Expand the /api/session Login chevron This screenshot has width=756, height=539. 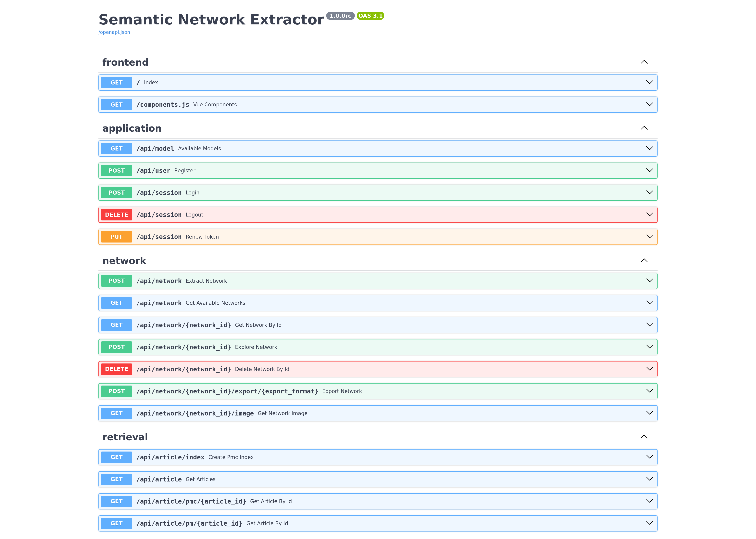[649, 192]
